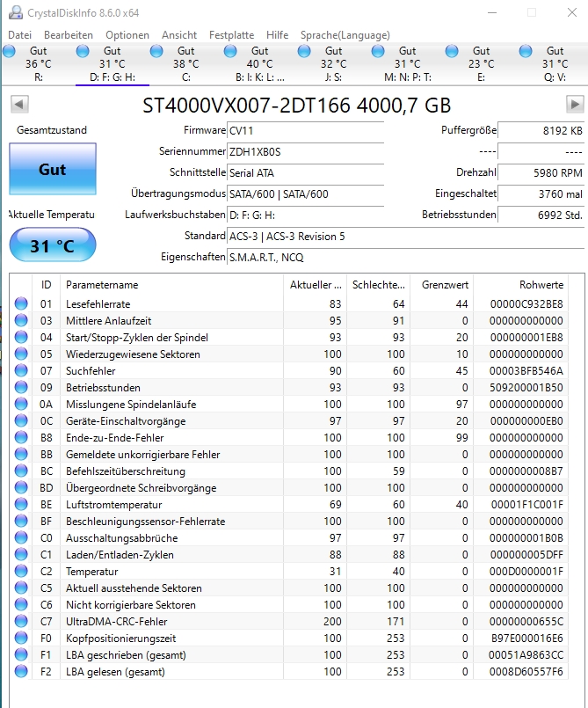Click the Drehzahl value 5980 RPM
Screen dimensions: 588x708
(x=541, y=172)
